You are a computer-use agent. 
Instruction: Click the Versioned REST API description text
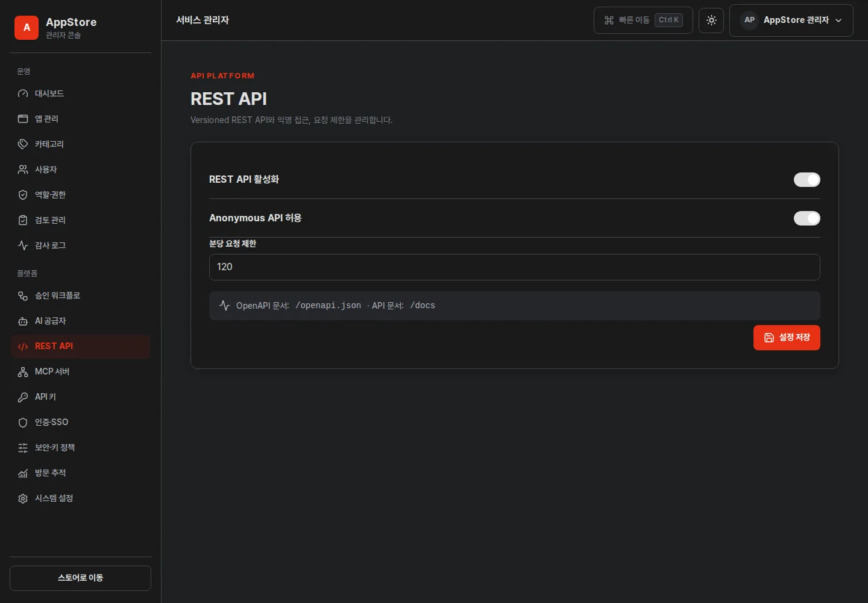(291, 120)
